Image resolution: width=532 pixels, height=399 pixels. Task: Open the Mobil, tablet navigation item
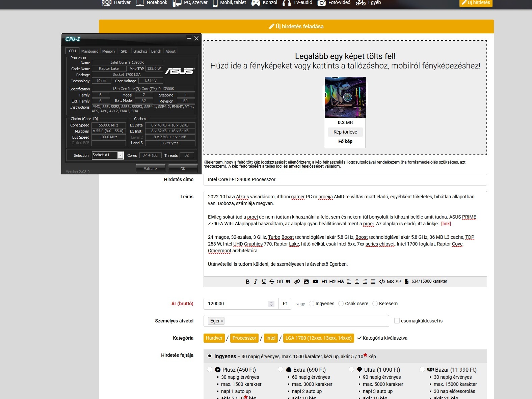[x=229, y=3]
